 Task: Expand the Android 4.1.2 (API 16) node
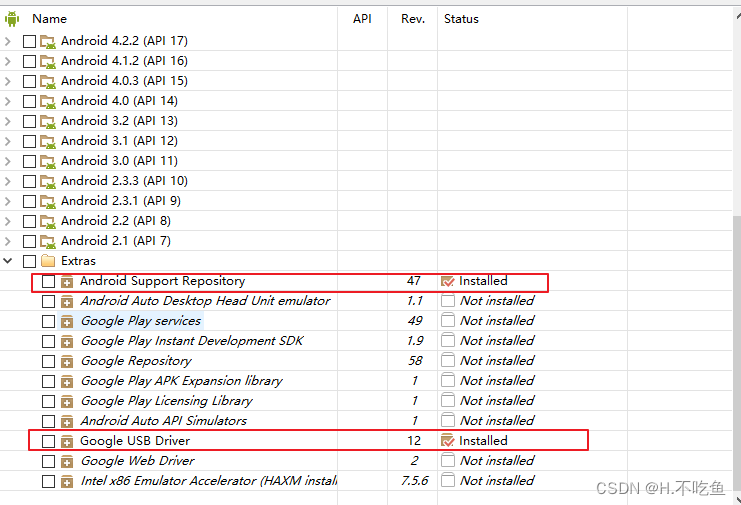(x=8, y=61)
